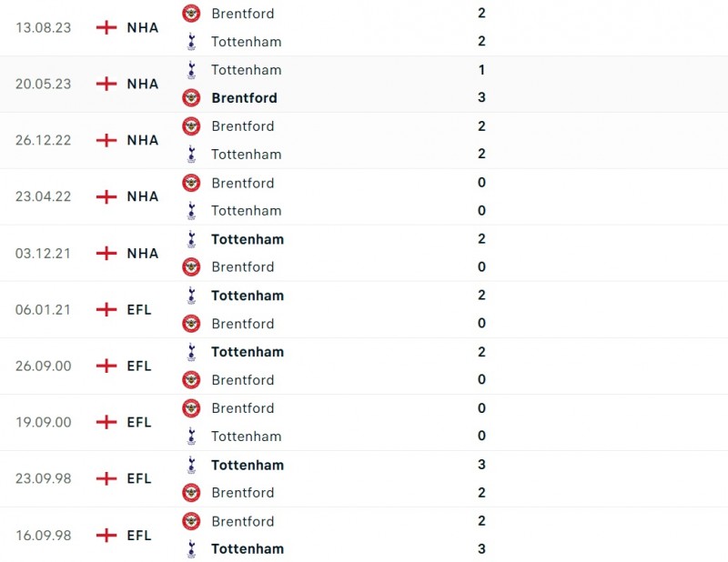The width and height of the screenshot is (728, 562).
Task: Click Tottenham crest in 19.09.00 match
Action: pyautogui.click(x=191, y=436)
